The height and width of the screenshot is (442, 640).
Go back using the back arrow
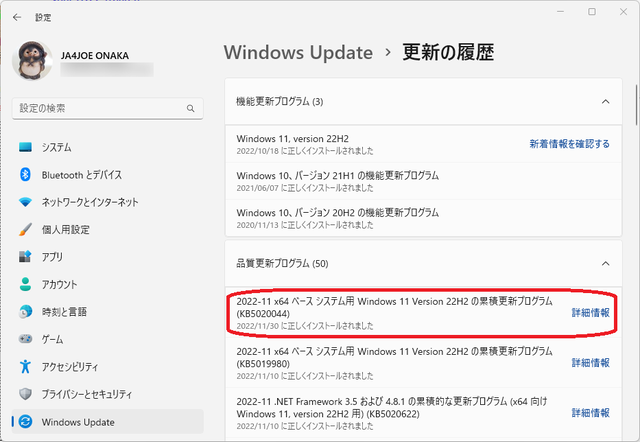(17, 17)
